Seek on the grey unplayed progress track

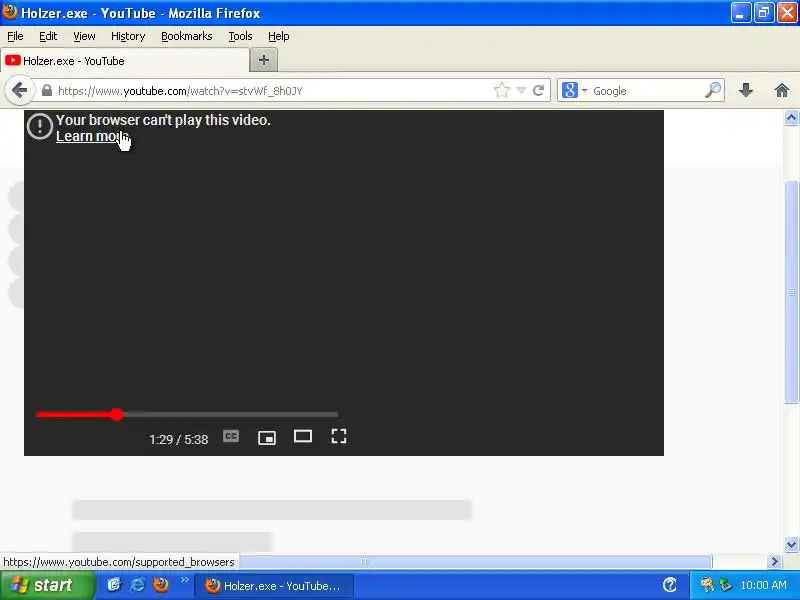[x=231, y=414]
